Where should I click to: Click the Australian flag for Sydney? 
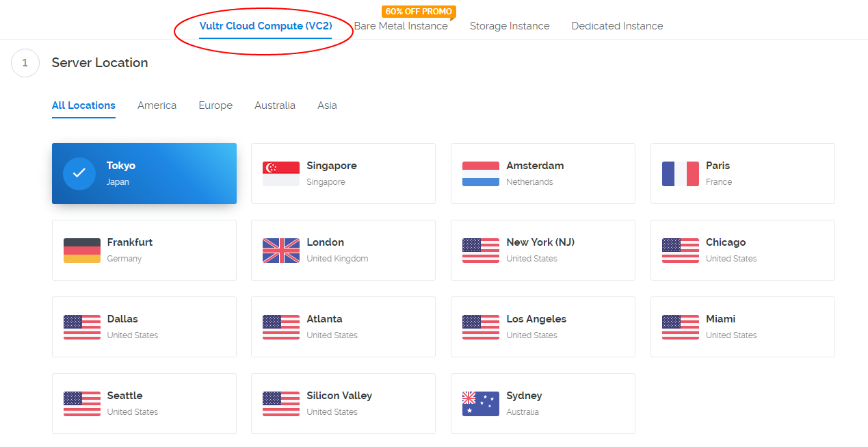click(x=481, y=404)
